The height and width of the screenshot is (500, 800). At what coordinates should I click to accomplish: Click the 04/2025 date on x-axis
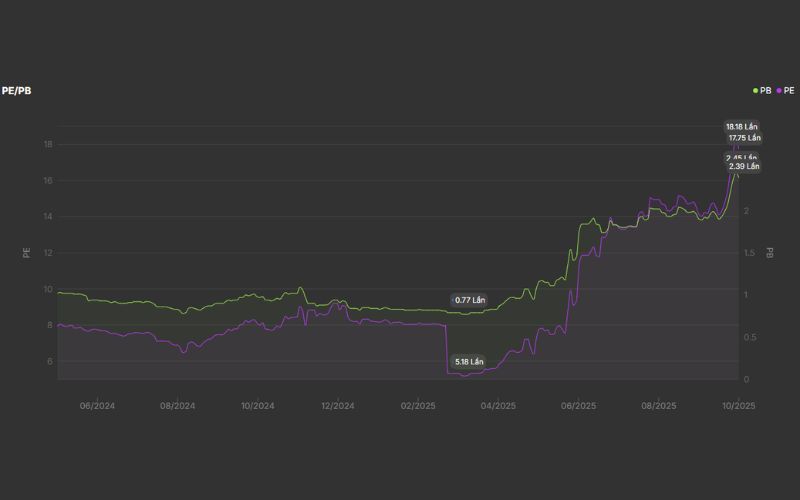(x=498, y=406)
